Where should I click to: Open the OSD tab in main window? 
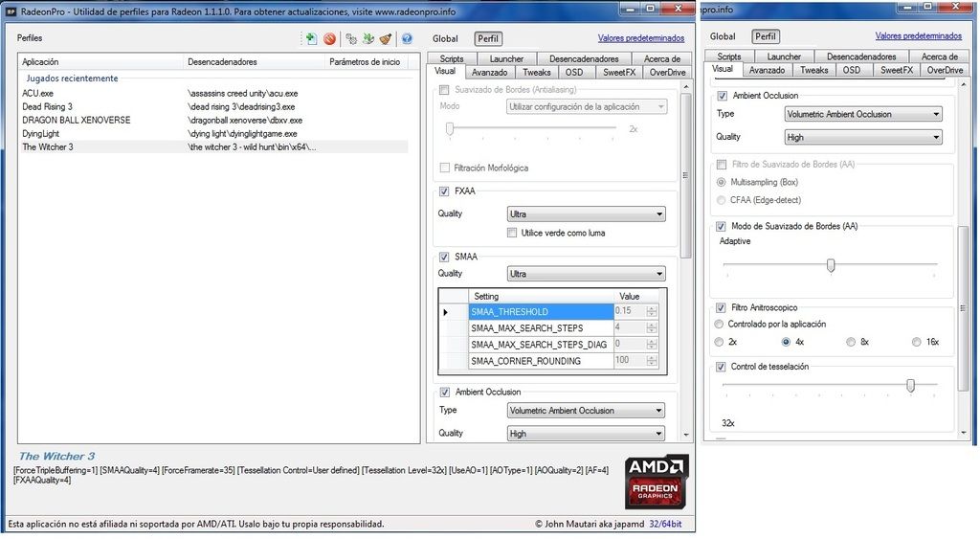tap(574, 73)
